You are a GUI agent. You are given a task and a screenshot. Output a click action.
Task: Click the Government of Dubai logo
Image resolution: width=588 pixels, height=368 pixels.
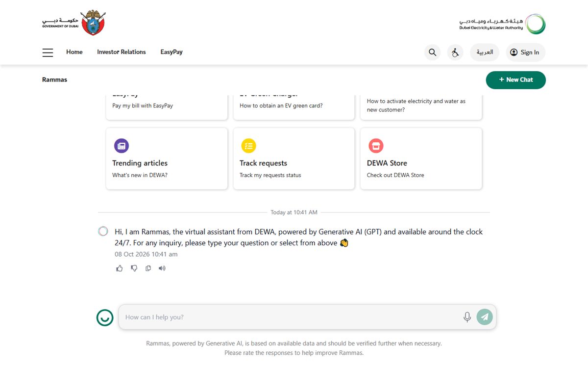click(x=73, y=23)
